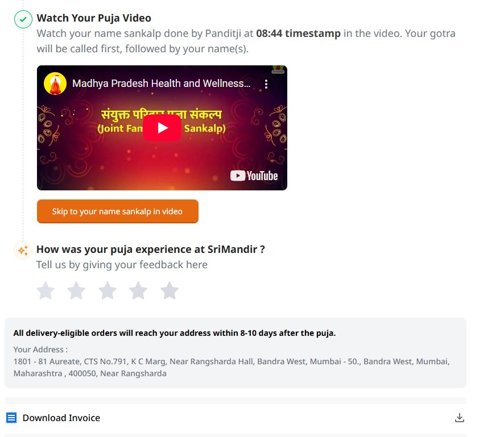The image size is (504, 437).
Task: Rate the puja experience one star
Action: tap(46, 290)
